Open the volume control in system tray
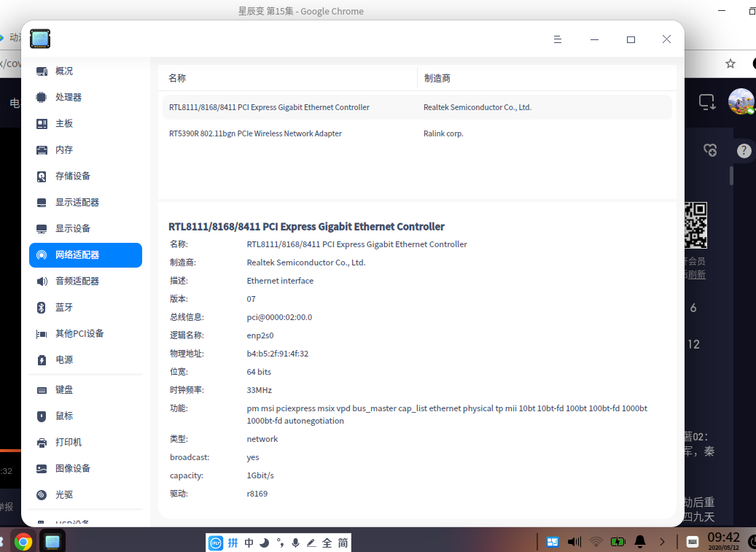756x552 pixels. point(574,542)
